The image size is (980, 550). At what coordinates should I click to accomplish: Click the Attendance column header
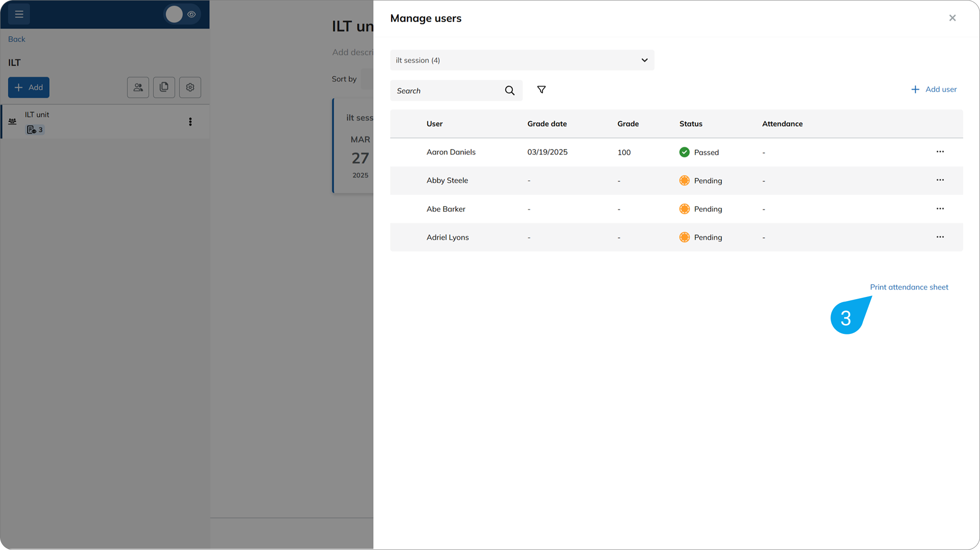click(x=782, y=124)
